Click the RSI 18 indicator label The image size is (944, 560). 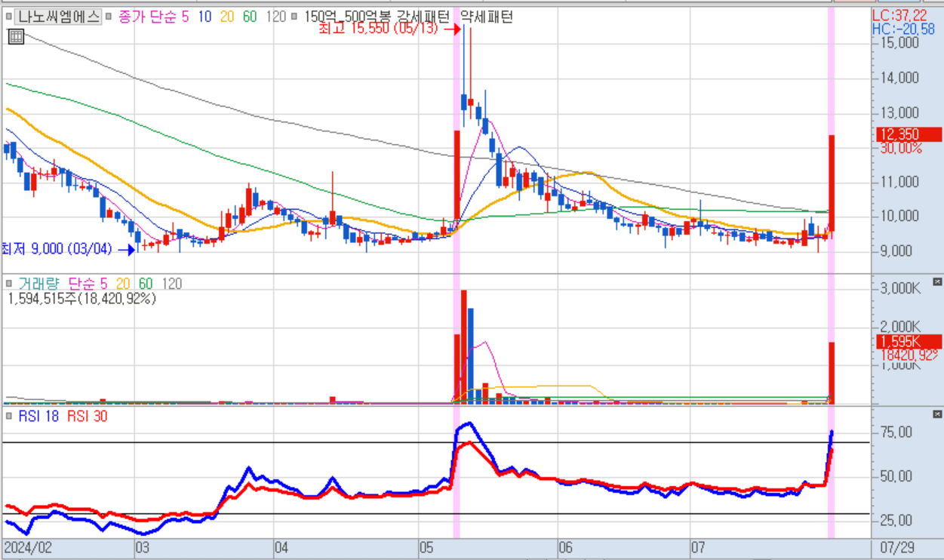39,416
